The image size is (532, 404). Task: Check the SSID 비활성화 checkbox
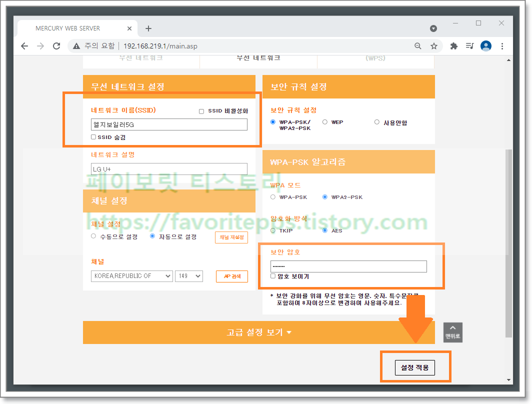tap(201, 111)
